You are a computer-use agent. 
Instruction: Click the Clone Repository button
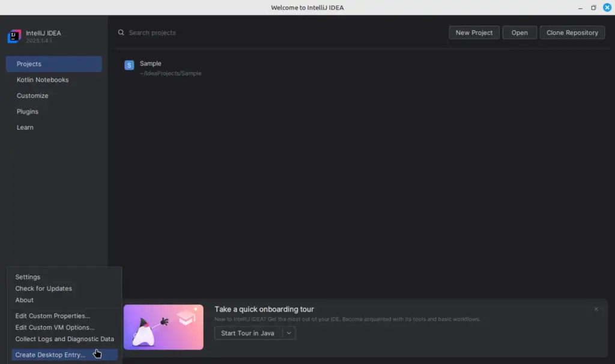(572, 32)
